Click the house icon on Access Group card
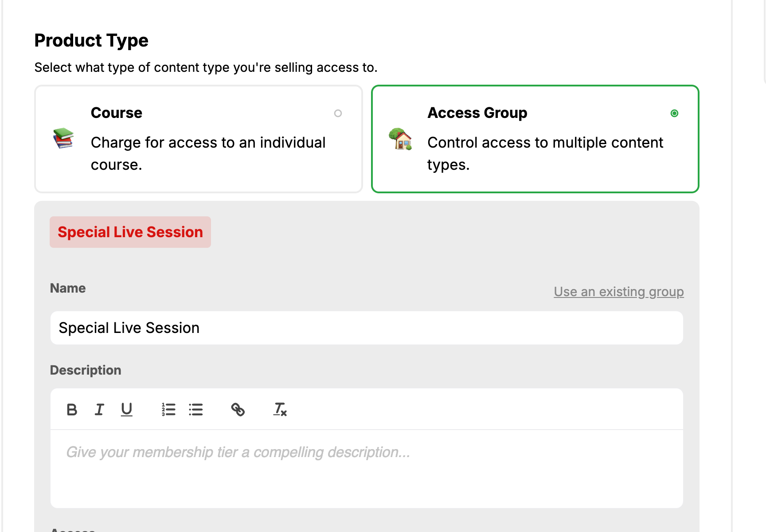Image resolution: width=766 pixels, height=532 pixels. pos(400,139)
